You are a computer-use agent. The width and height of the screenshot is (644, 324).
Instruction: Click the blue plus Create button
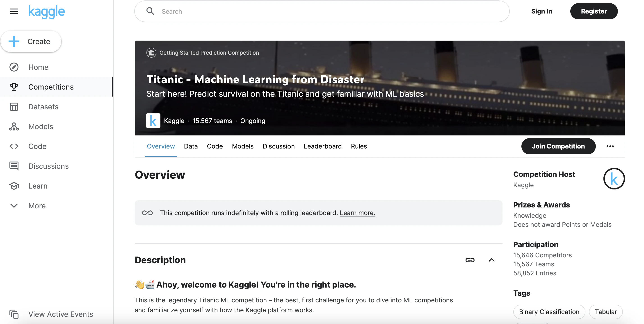point(31,41)
